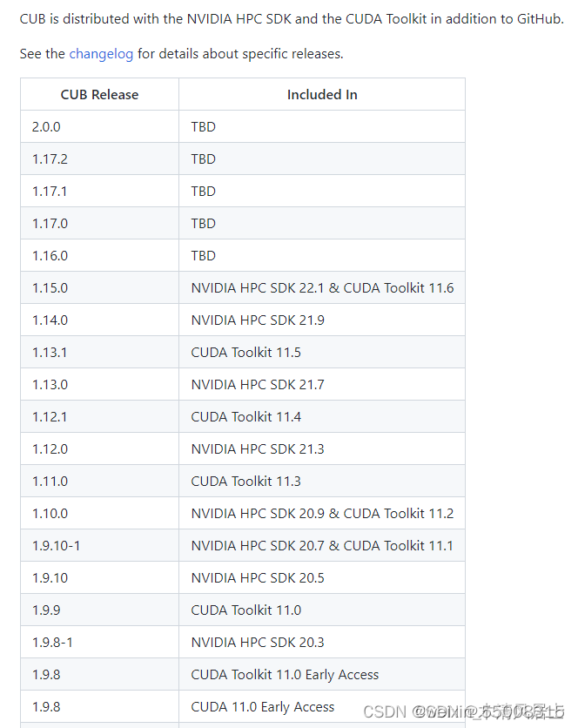Click the 1.16.0 release cell
Screen dimensions: 578x728
click(99, 255)
